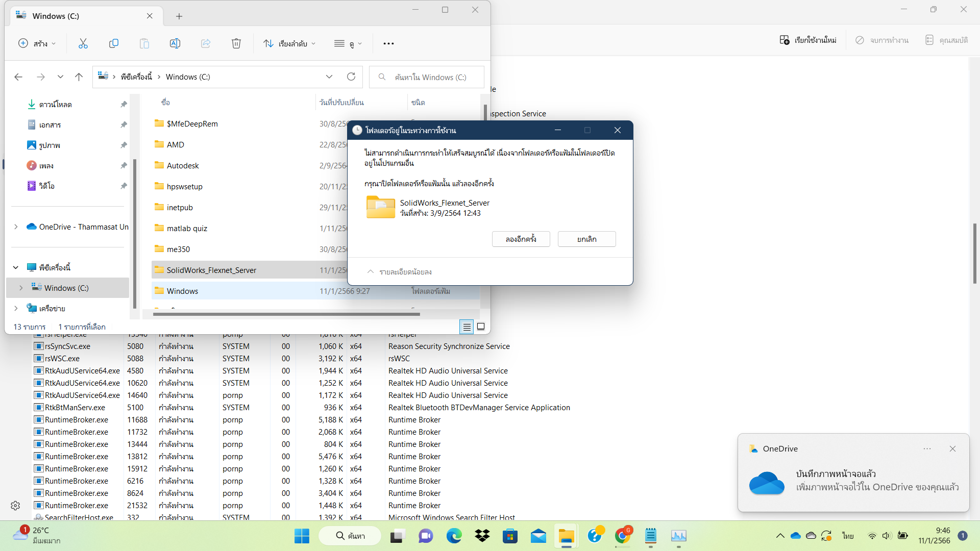Click Run new task (เรียกใช้งานใหม่) in Task Manager

(808, 40)
